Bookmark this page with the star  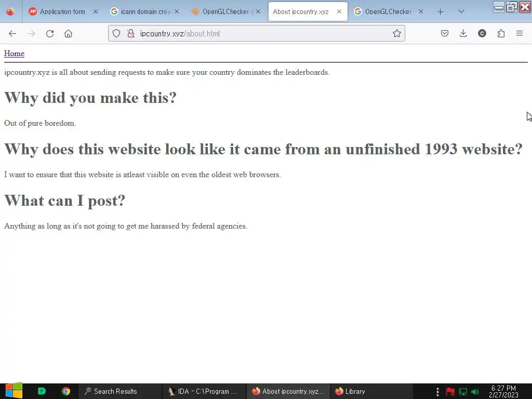(396, 34)
